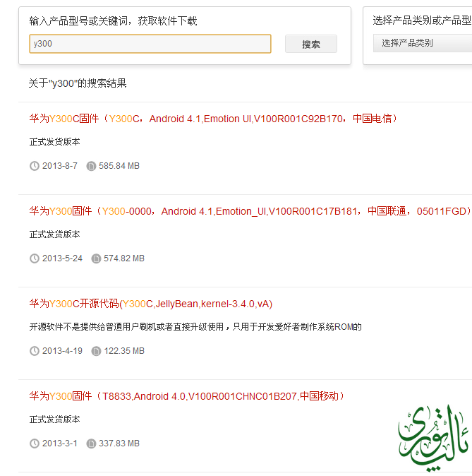Viewport: 472px width, 476px height.
Task: Select the size text 122.35 MB
Action: click(x=124, y=351)
